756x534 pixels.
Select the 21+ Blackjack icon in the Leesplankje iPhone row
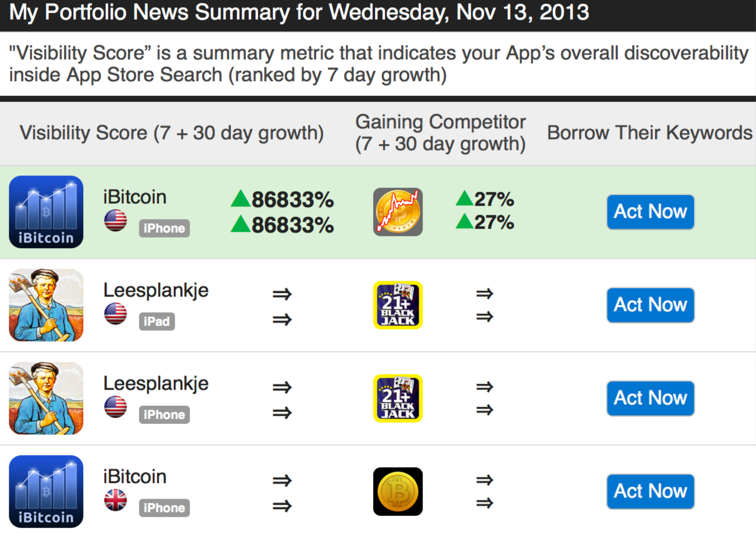398,398
